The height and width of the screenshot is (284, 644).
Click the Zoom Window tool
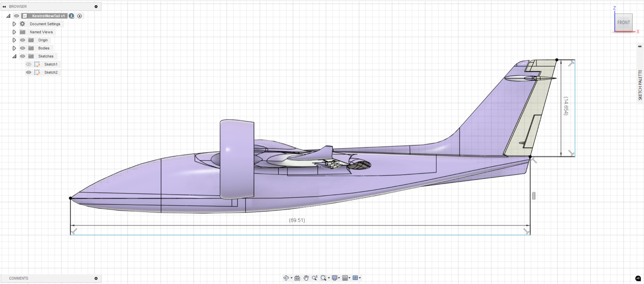coord(323,278)
